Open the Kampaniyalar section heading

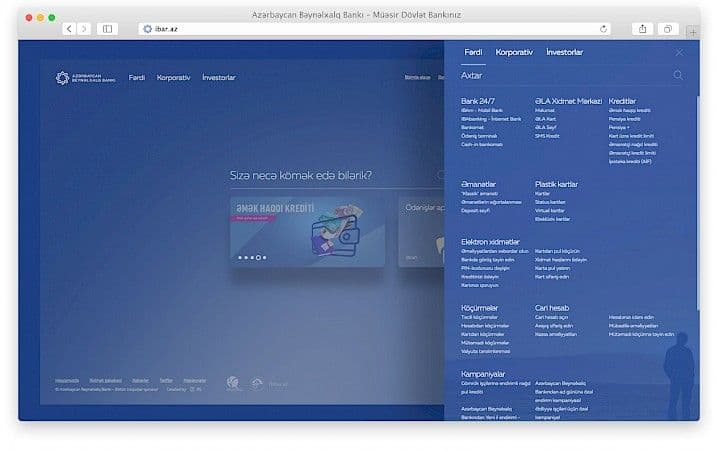tap(483, 374)
